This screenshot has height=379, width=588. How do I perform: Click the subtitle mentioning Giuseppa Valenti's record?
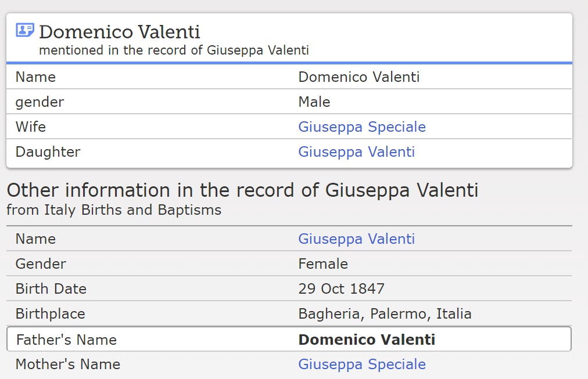[174, 50]
